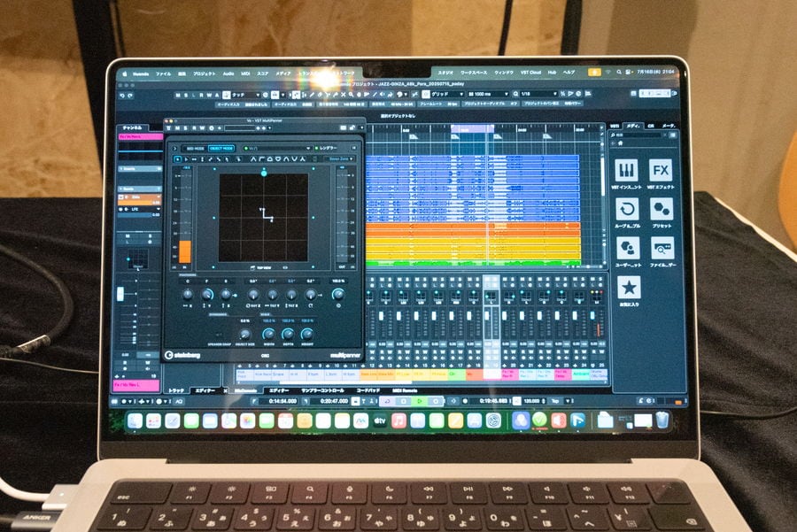Adjust the WIDTH knob in MultiPanner
797x532 pixels.
click(x=267, y=334)
